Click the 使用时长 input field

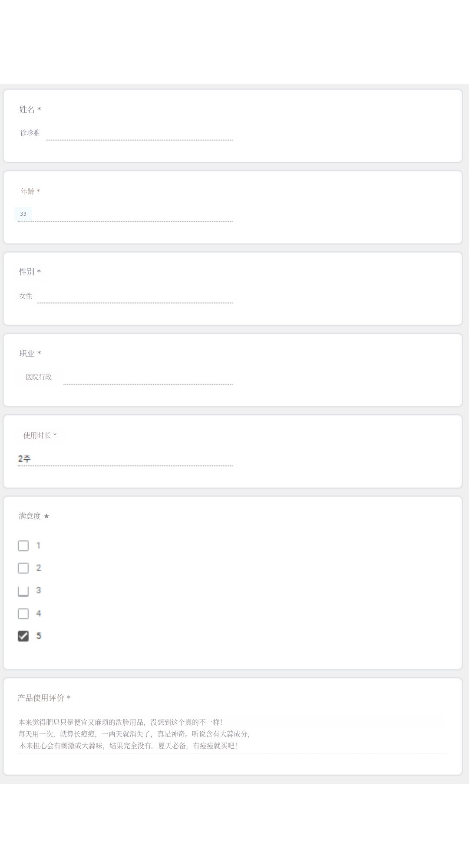point(126,459)
